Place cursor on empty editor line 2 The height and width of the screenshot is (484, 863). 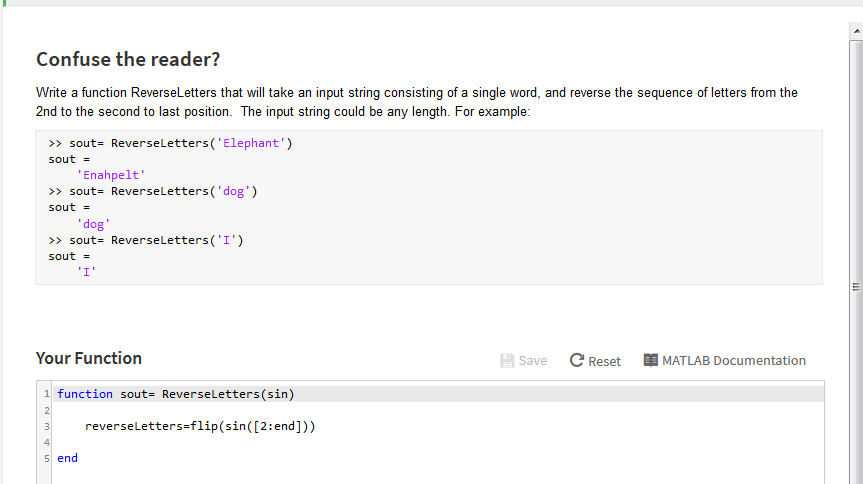pos(438,410)
